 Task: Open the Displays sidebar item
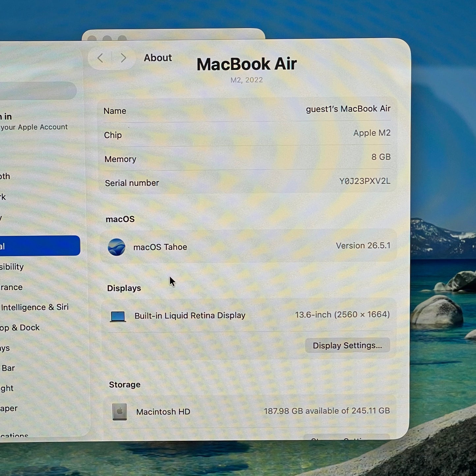pos(5,348)
